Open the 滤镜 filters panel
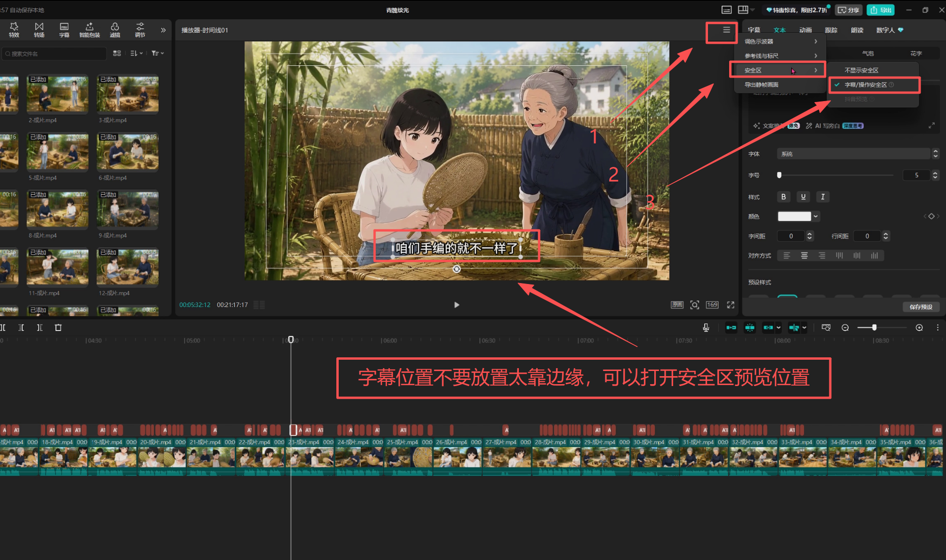 [x=115, y=30]
